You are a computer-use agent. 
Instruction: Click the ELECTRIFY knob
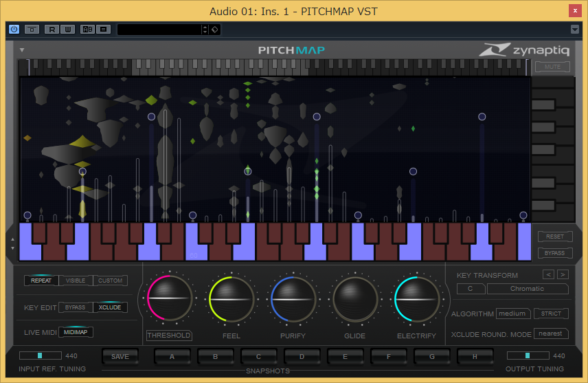(417, 299)
